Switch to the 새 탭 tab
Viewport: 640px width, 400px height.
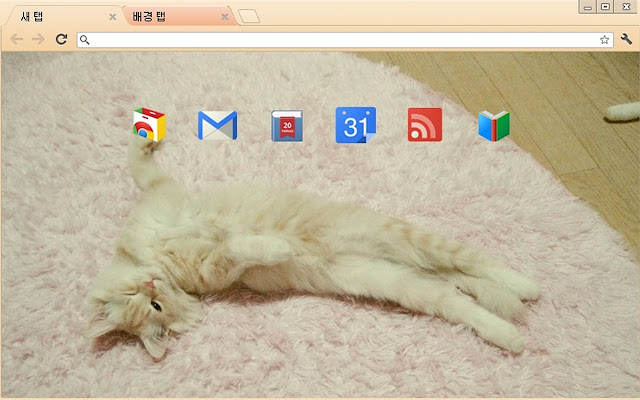pyautogui.click(x=61, y=17)
